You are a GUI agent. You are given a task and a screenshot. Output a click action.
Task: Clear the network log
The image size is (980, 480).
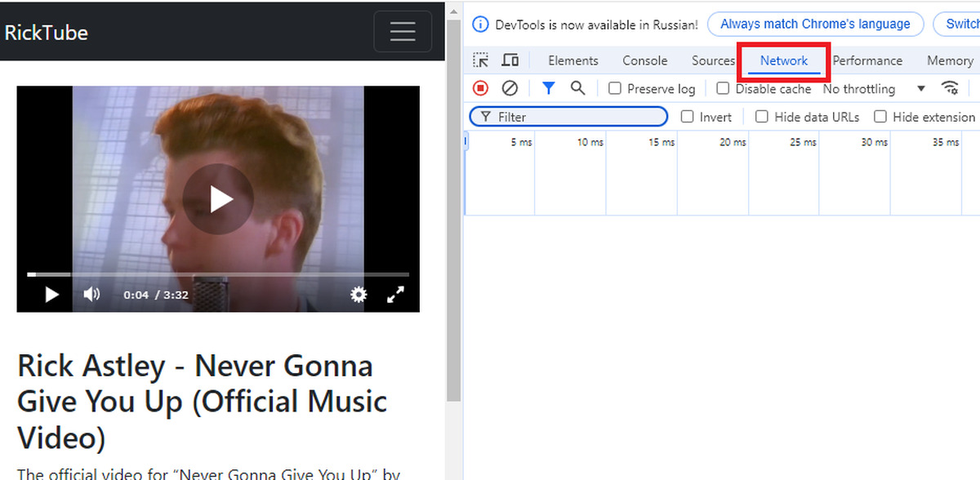point(510,88)
